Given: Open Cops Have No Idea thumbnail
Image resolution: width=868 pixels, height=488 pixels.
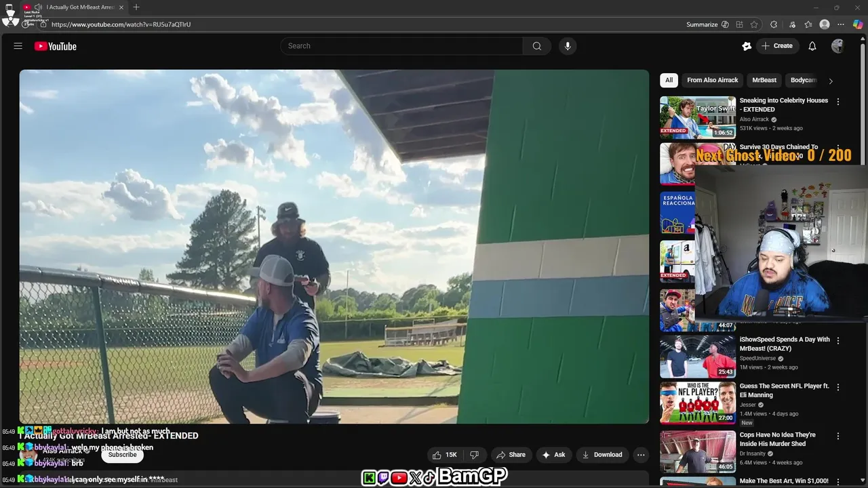Looking at the screenshot, I should tap(698, 452).
